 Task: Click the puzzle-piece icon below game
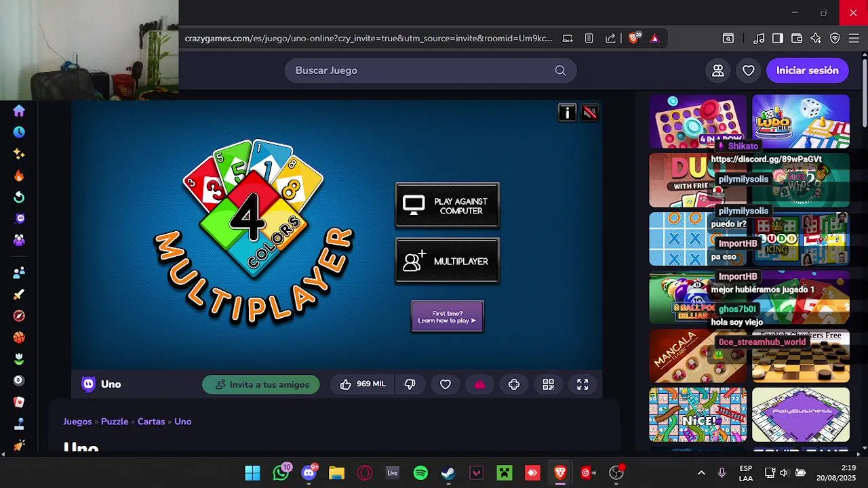pos(514,384)
